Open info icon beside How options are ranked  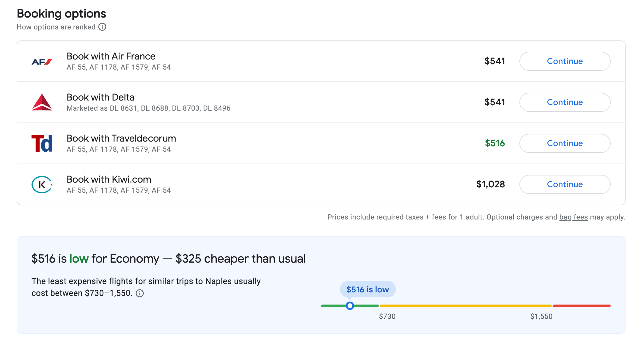pos(102,27)
